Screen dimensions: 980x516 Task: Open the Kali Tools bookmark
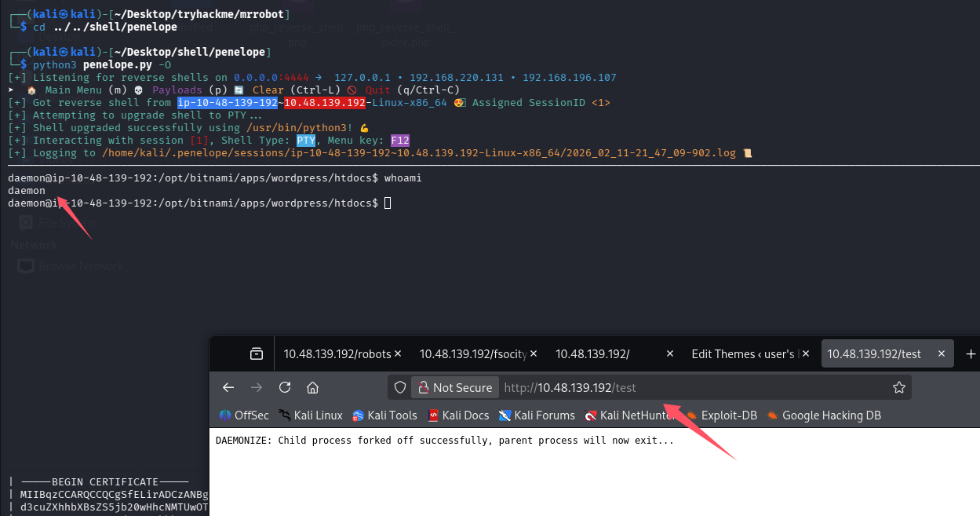384,415
